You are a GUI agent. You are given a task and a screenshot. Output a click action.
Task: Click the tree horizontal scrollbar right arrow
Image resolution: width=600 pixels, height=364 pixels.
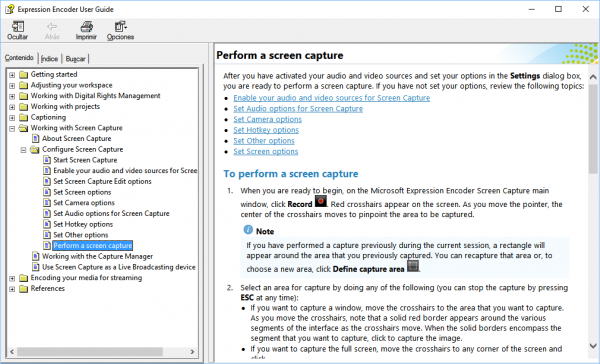click(192, 351)
